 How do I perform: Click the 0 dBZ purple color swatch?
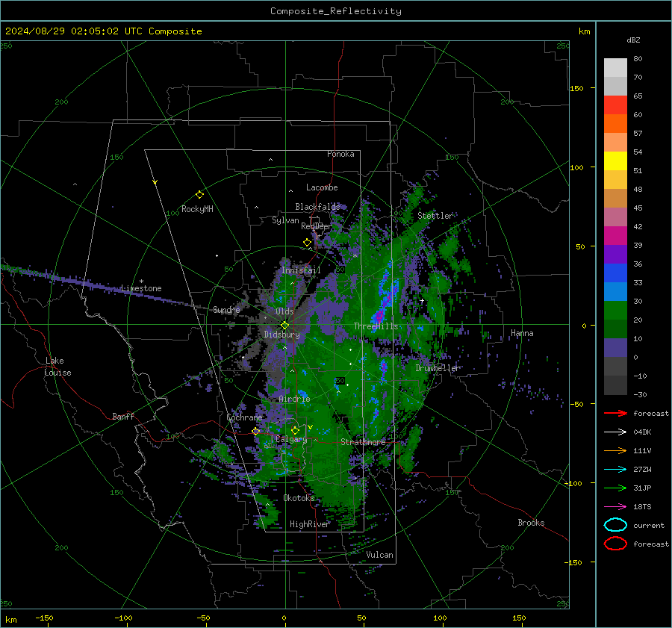coord(615,348)
